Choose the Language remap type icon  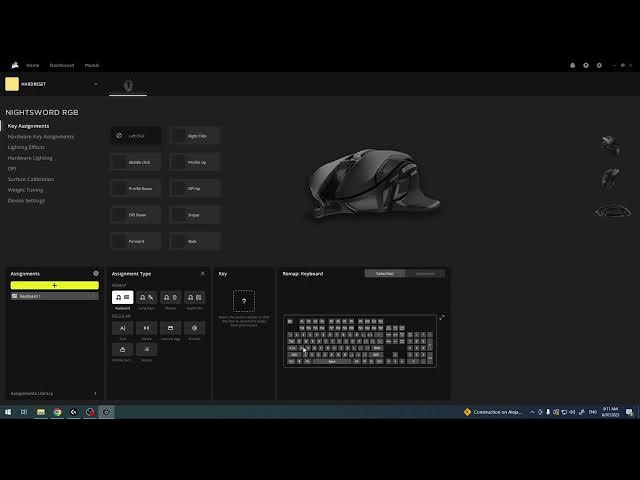tap(147, 297)
